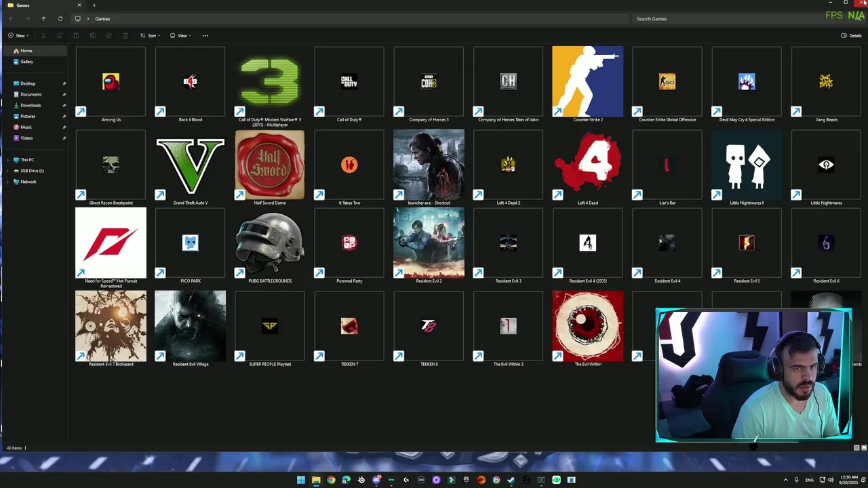868x488 pixels.
Task: Open the PICO PARK shortcut
Action: (x=190, y=245)
